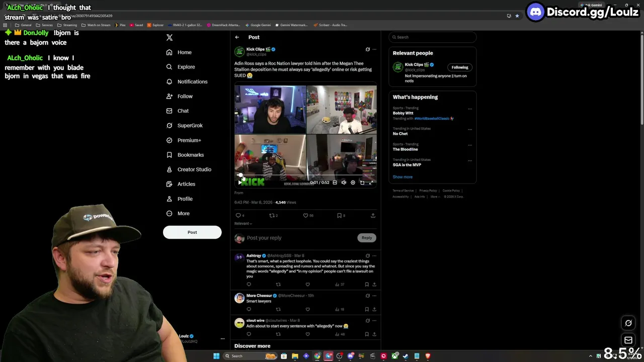Open the Relevant sort dropdown
Screen dimensions: 644x362
(244, 223)
